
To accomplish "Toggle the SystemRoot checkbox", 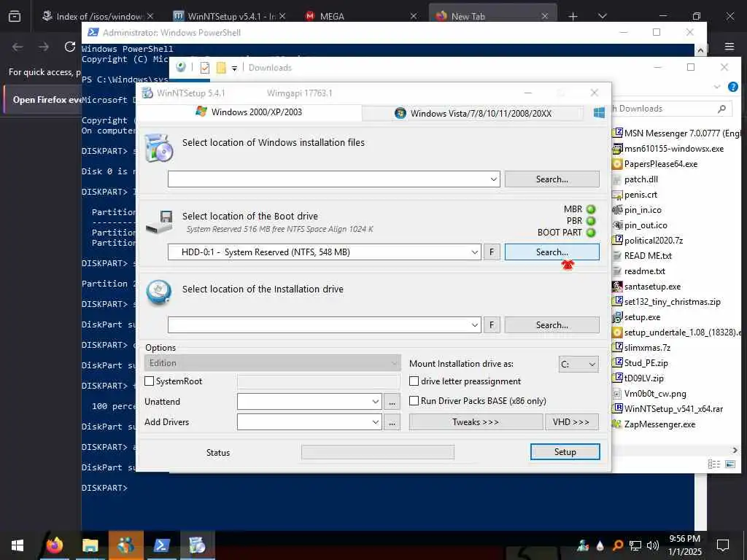I will pyautogui.click(x=149, y=381).
